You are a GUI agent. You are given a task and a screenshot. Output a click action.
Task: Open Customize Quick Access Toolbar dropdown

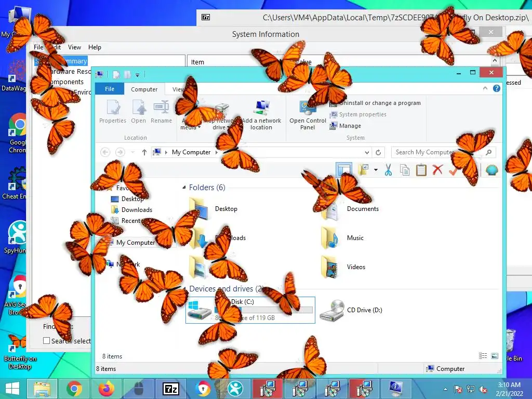tap(137, 75)
